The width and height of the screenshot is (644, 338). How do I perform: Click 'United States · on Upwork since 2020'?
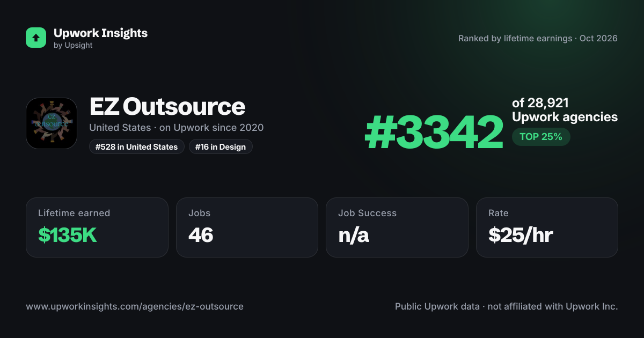click(177, 128)
